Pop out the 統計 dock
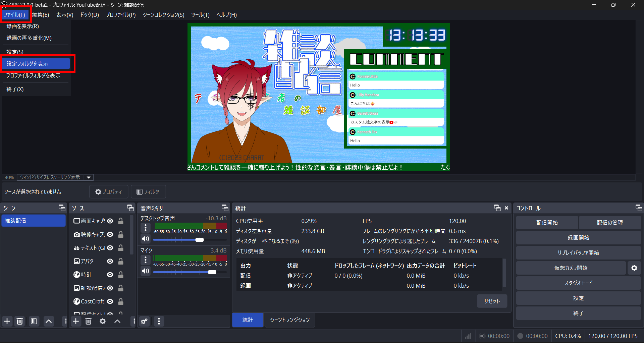644x343 pixels. click(x=497, y=208)
